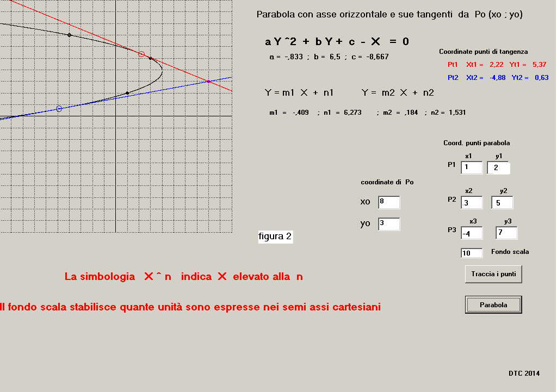This screenshot has width=557, height=392.
Task: Select the x2 field of point P2
Action: 472,203
